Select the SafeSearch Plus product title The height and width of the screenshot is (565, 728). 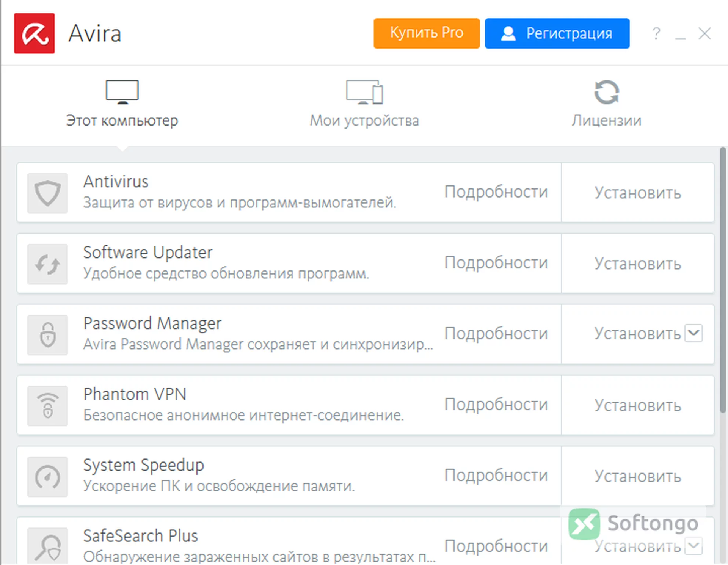pos(141,536)
